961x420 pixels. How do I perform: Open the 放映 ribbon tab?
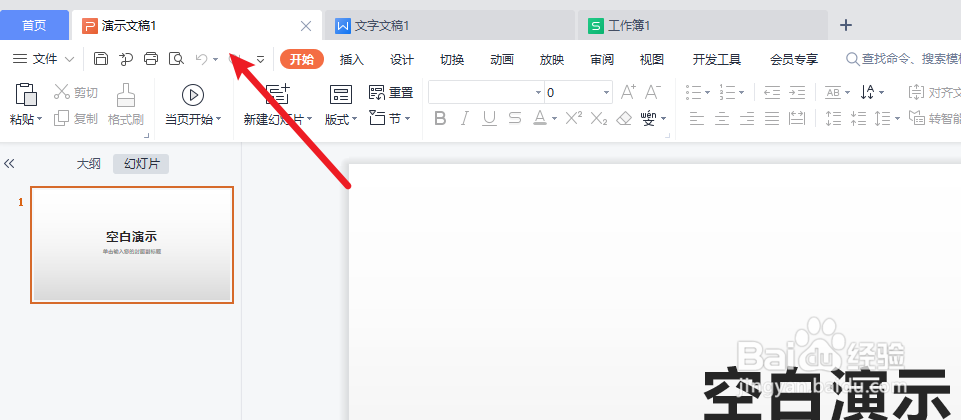pos(552,59)
